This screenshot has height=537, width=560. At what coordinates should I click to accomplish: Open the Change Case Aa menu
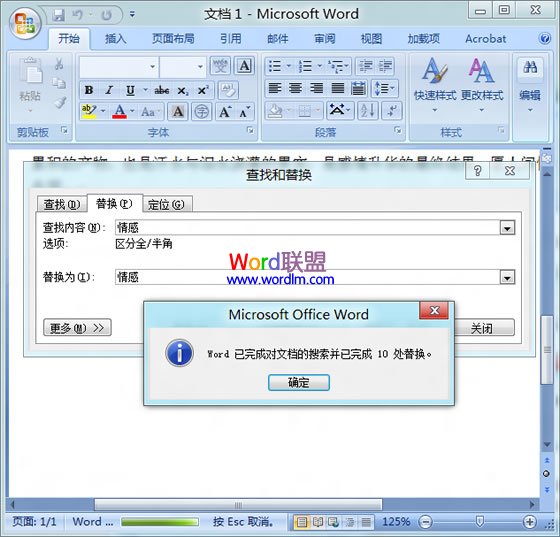tap(149, 112)
